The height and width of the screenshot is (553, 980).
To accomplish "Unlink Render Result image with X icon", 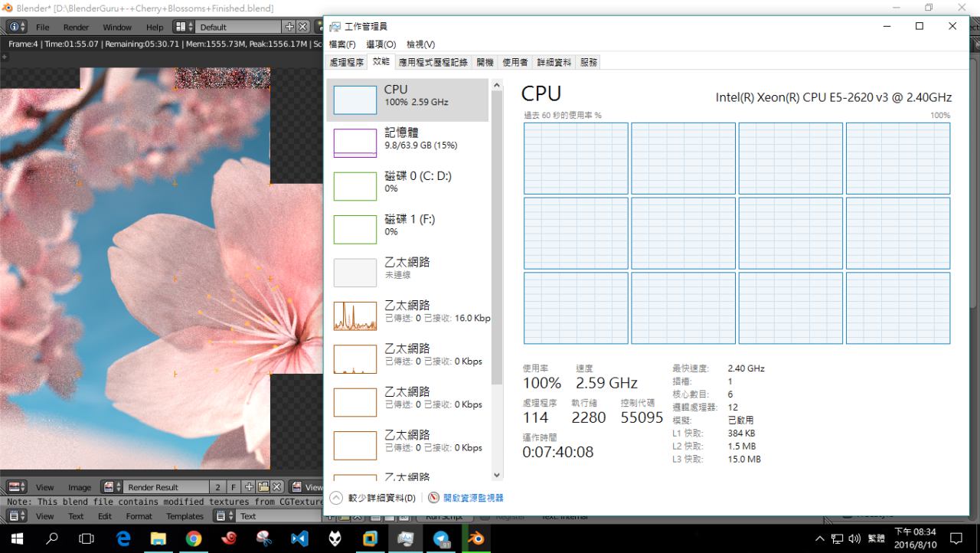I will tap(276, 487).
